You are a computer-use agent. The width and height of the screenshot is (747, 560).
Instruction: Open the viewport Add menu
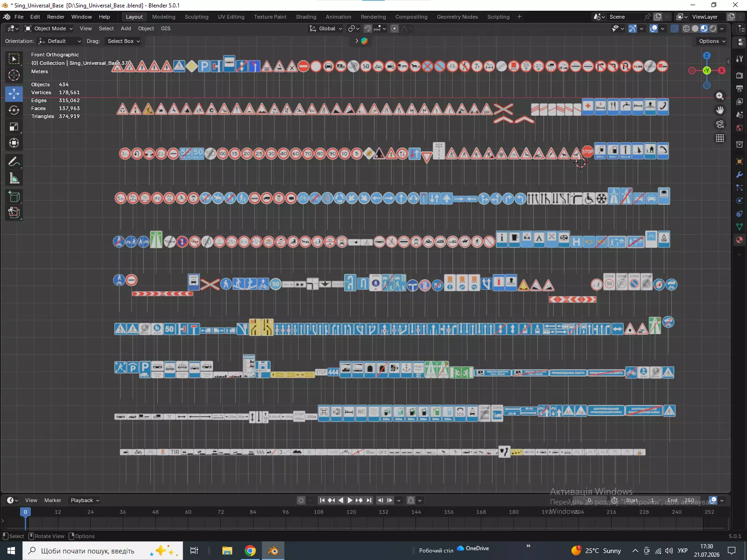click(x=126, y=28)
